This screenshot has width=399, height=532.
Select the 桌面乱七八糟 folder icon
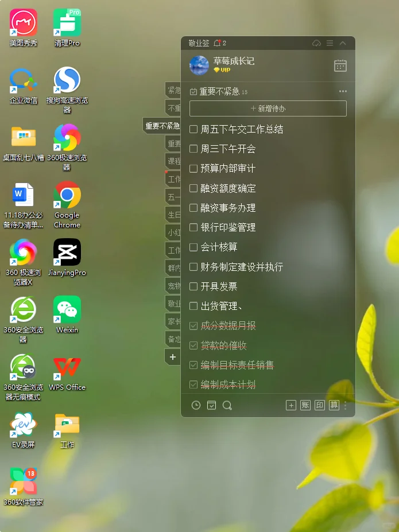click(24, 143)
